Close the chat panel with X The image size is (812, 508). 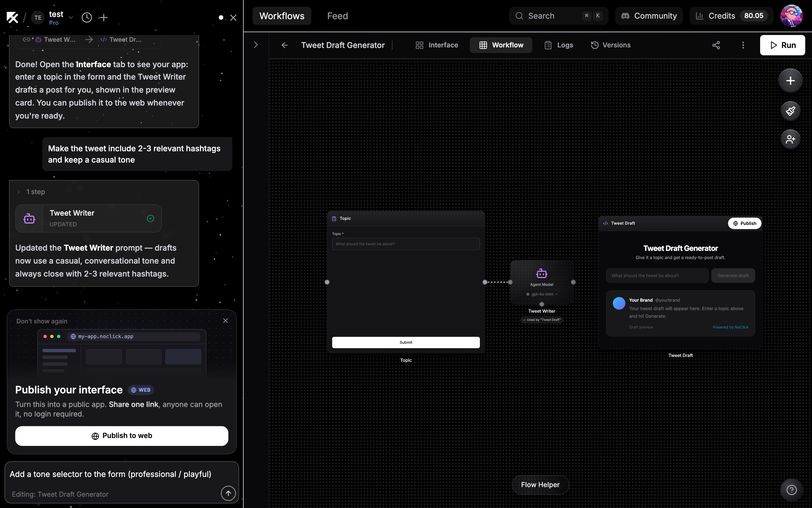pyautogui.click(x=233, y=17)
